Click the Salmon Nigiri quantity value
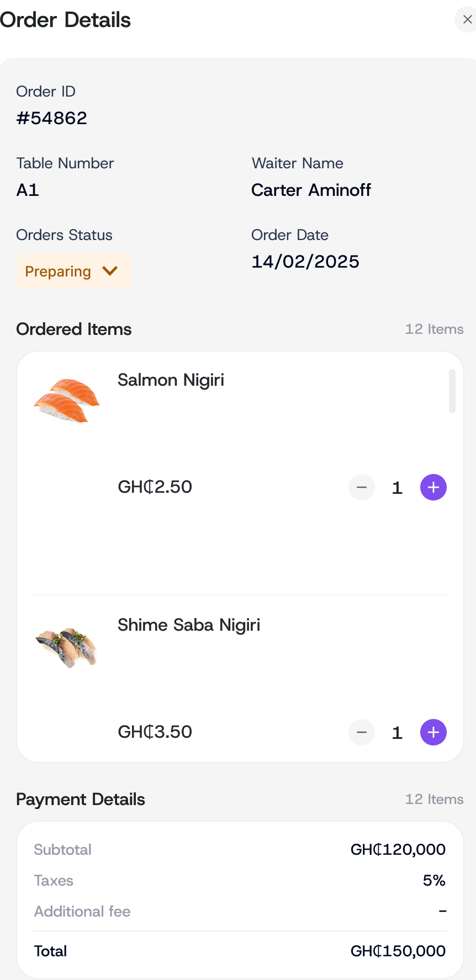 click(x=397, y=488)
